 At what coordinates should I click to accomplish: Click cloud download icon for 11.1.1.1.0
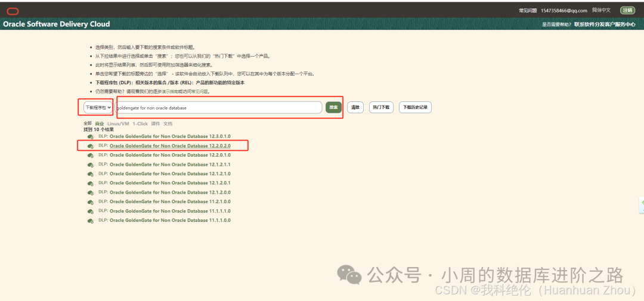[91, 211]
